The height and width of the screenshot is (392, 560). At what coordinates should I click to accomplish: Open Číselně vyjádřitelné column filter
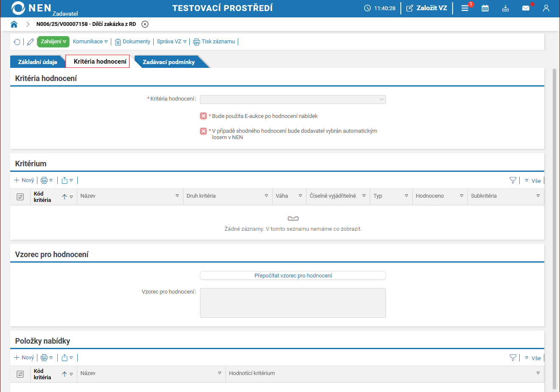point(364,196)
